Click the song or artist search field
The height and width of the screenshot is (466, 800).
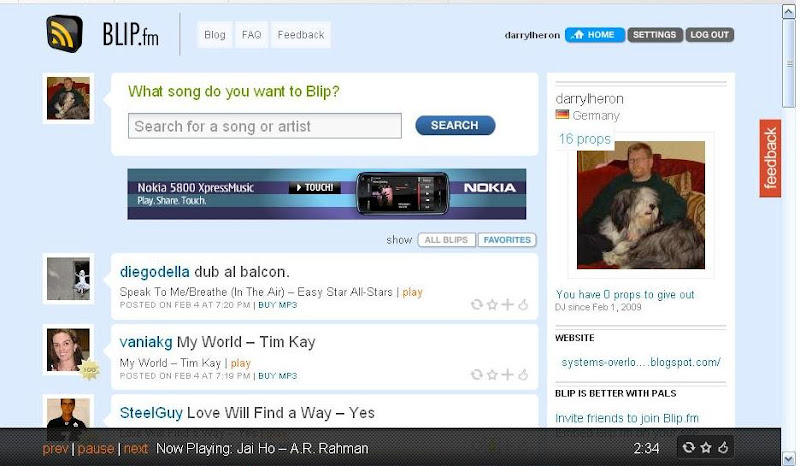coord(265,126)
